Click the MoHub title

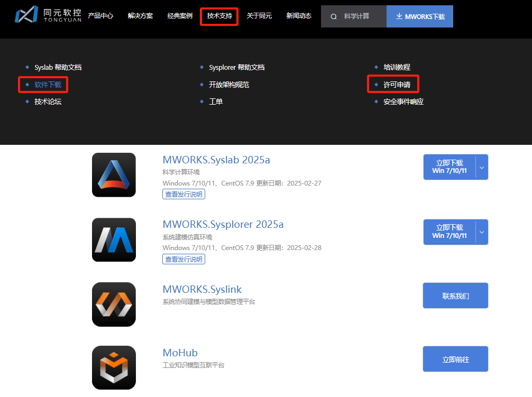[x=180, y=353]
